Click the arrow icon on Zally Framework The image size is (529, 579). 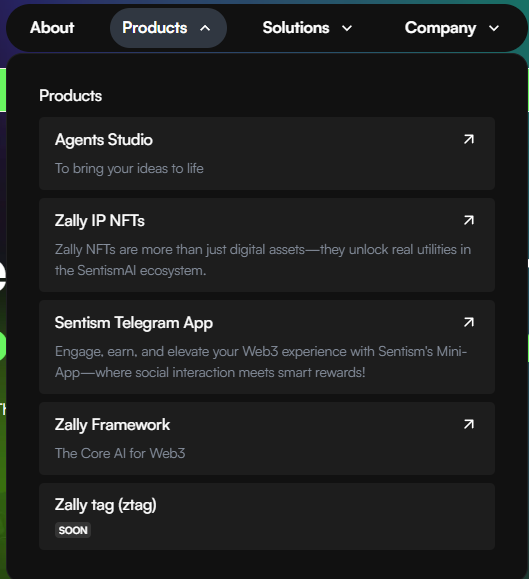[468, 424]
